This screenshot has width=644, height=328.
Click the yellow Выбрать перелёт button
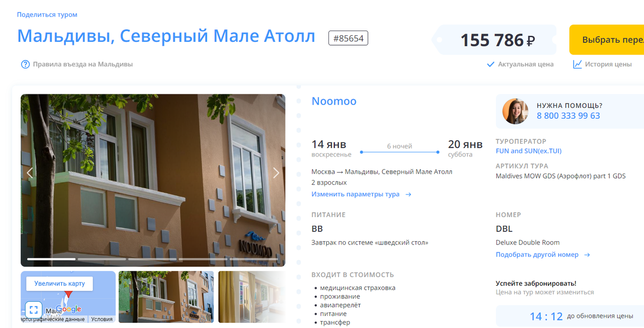click(x=607, y=40)
